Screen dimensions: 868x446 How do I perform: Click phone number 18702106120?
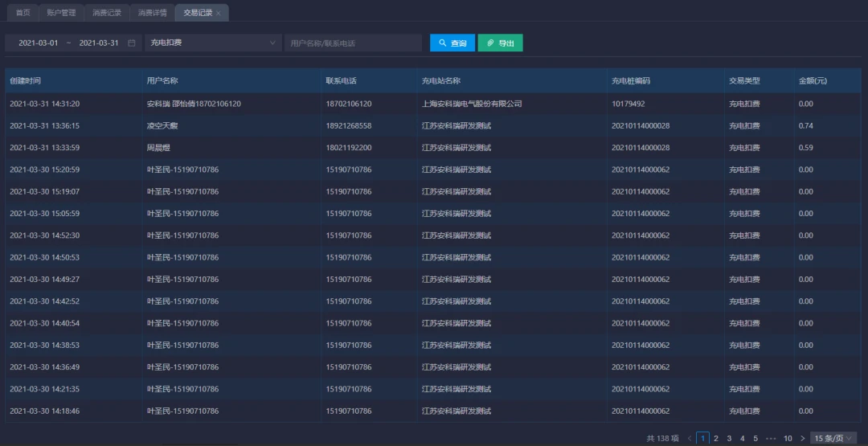pyautogui.click(x=349, y=104)
